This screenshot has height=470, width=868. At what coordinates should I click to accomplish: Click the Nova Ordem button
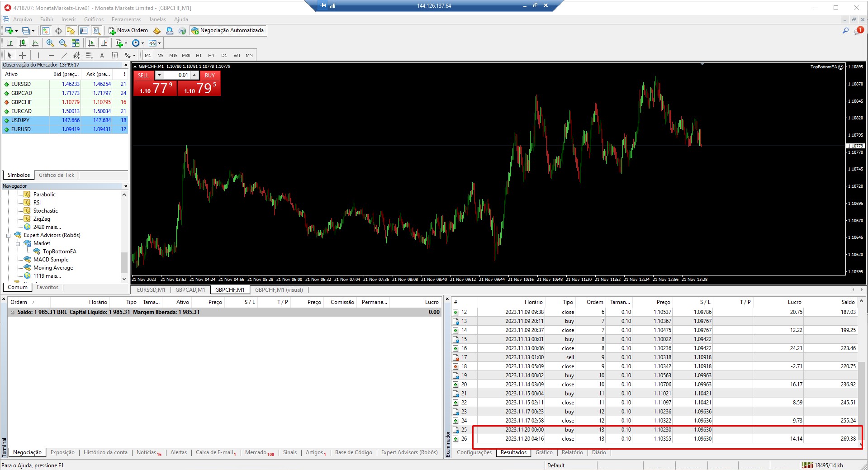tap(128, 31)
